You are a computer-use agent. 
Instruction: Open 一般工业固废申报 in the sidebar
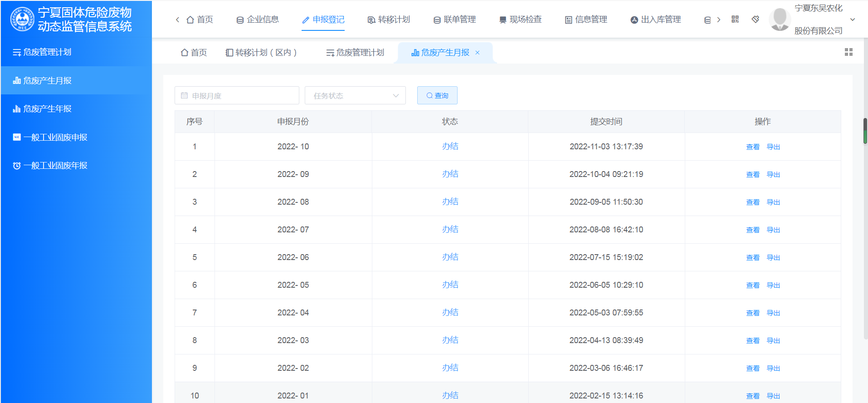pyautogui.click(x=55, y=138)
